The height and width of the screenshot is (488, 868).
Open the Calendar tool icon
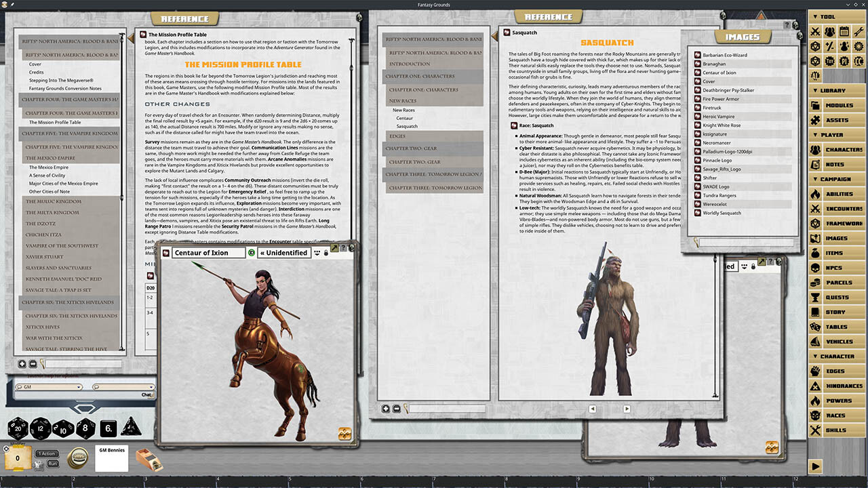tap(844, 31)
